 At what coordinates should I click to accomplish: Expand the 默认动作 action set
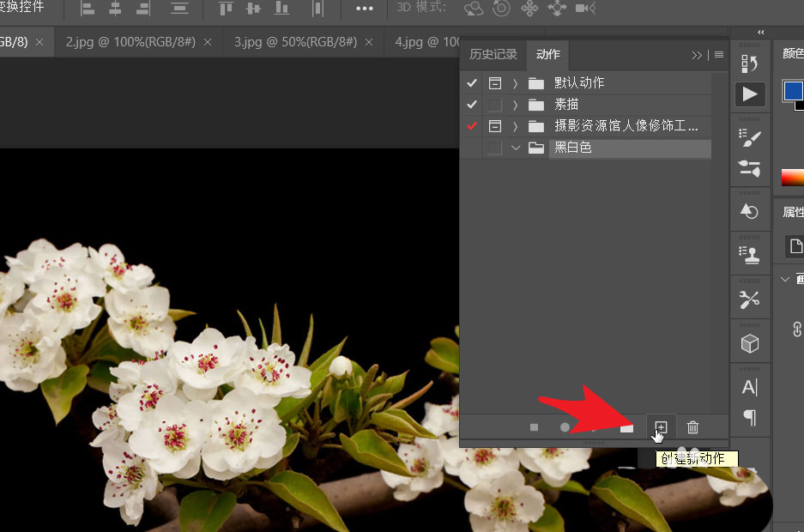516,82
